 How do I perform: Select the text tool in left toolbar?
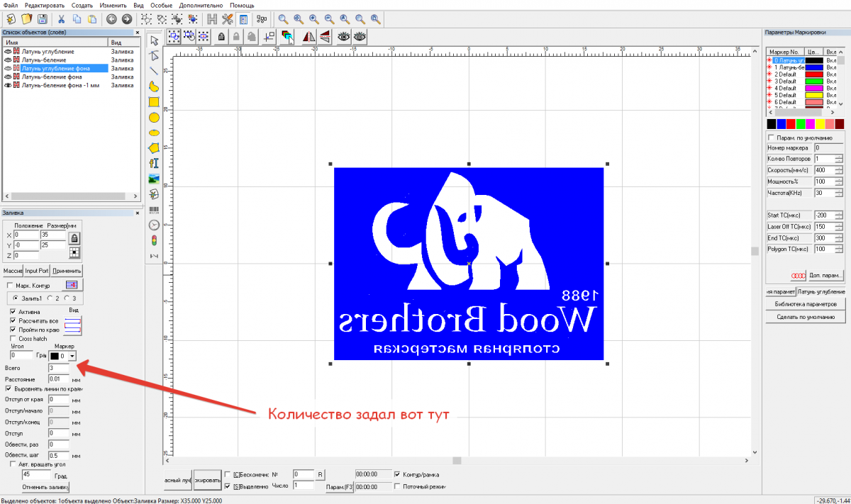tap(154, 164)
